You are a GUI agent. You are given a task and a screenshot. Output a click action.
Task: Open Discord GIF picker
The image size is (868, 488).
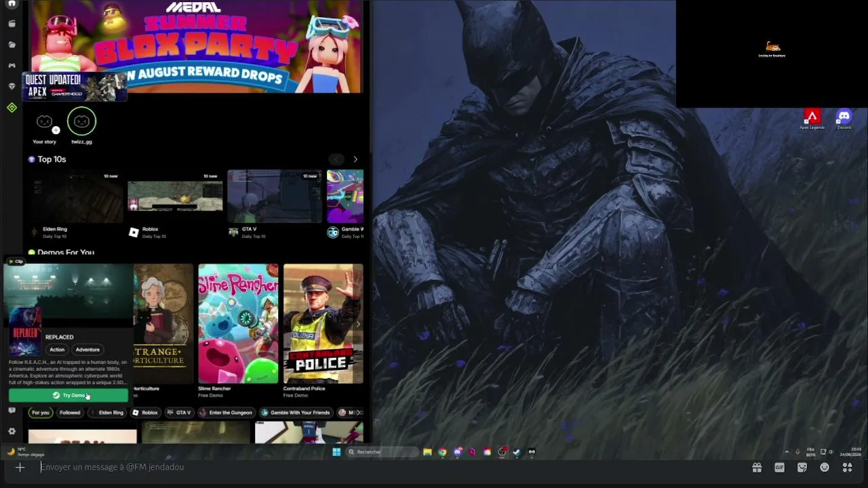(779, 467)
